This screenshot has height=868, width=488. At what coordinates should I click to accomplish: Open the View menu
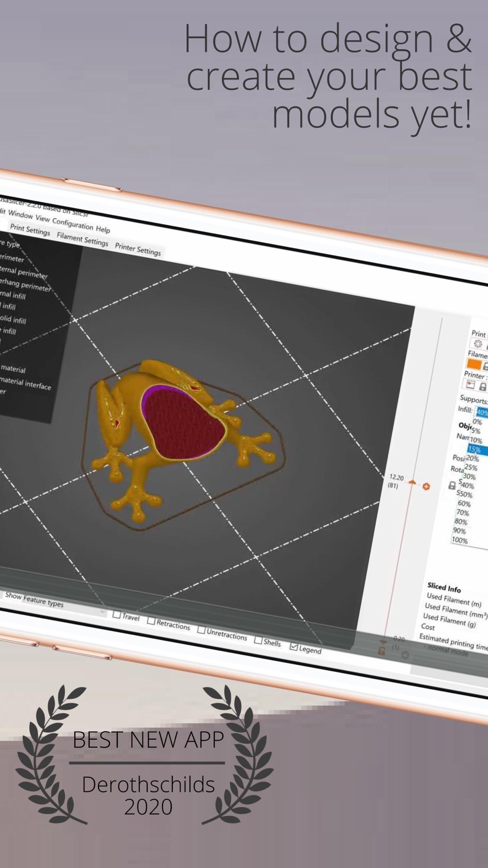[x=42, y=218]
